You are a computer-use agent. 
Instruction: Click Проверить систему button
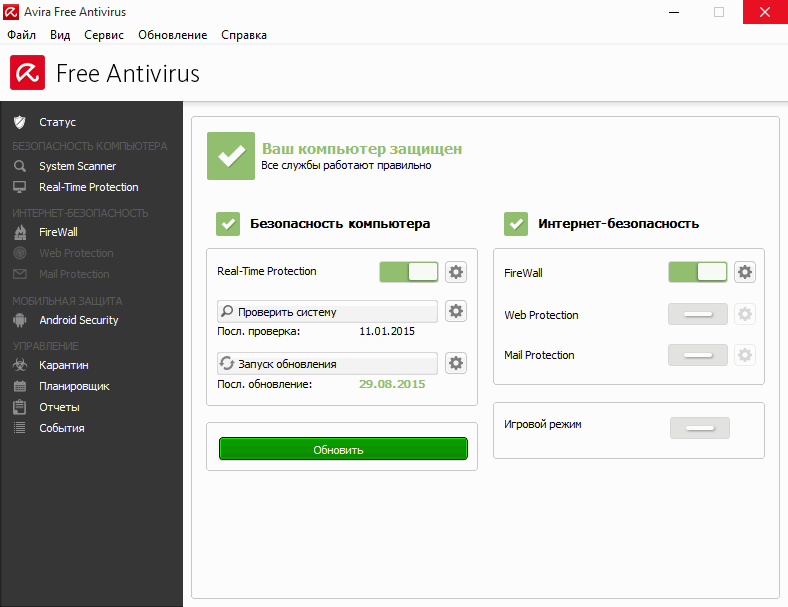[327, 312]
